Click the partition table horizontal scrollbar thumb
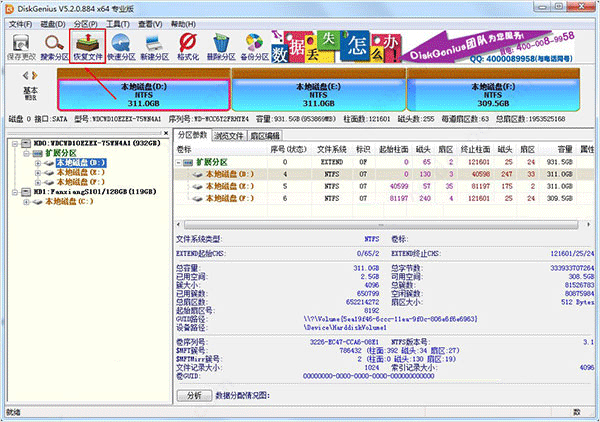The image size is (600, 422). pyautogui.click(x=381, y=225)
